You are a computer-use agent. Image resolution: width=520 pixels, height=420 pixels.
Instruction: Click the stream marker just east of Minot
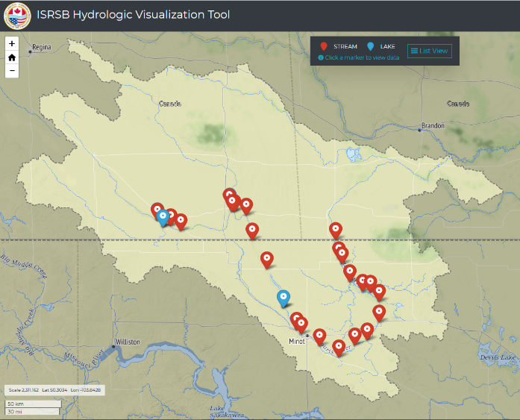tap(319, 337)
